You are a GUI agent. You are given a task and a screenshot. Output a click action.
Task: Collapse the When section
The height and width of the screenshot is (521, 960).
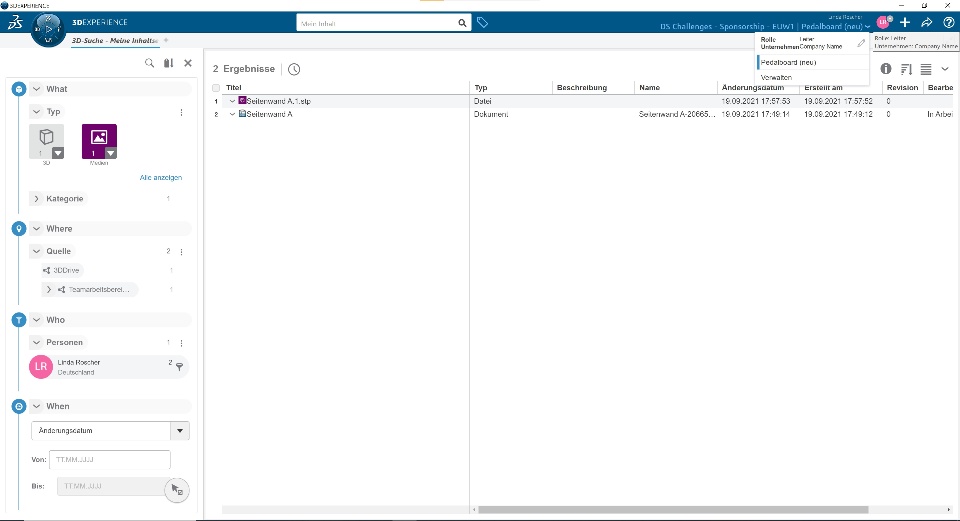tap(36, 406)
